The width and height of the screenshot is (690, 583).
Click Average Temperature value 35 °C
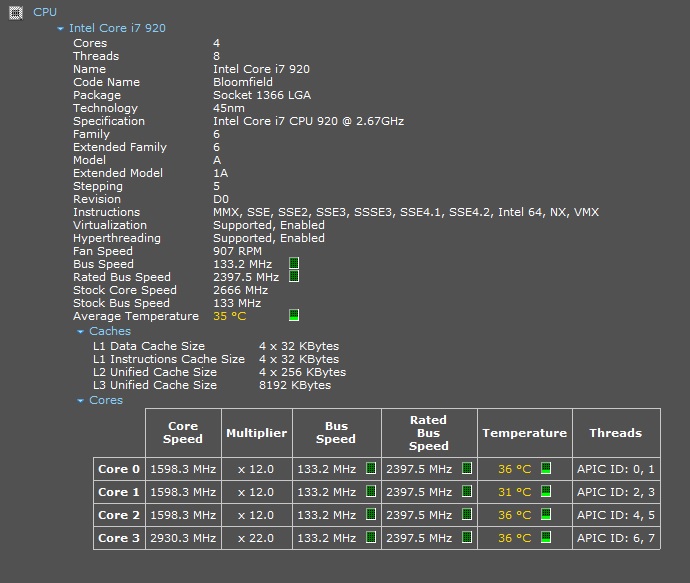pos(230,316)
